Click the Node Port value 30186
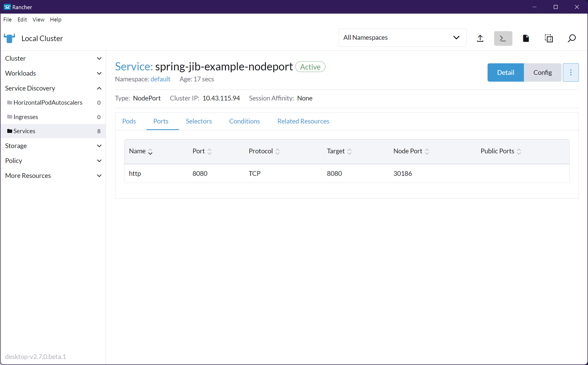588x365 pixels. (403, 173)
